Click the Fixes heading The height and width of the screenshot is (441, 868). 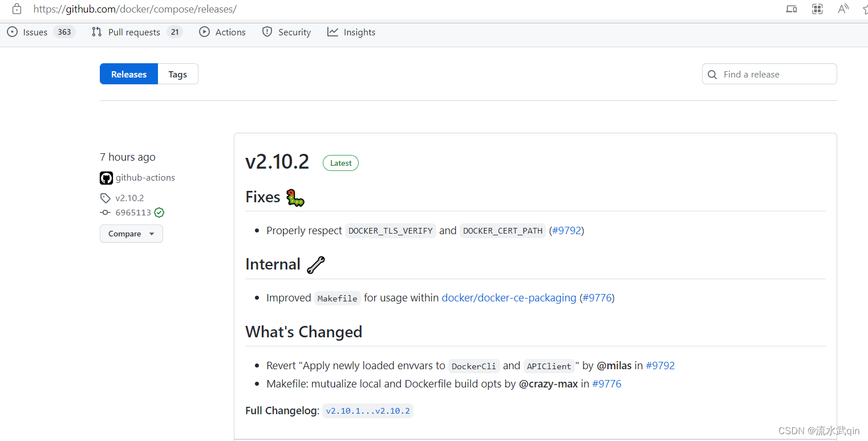point(263,197)
